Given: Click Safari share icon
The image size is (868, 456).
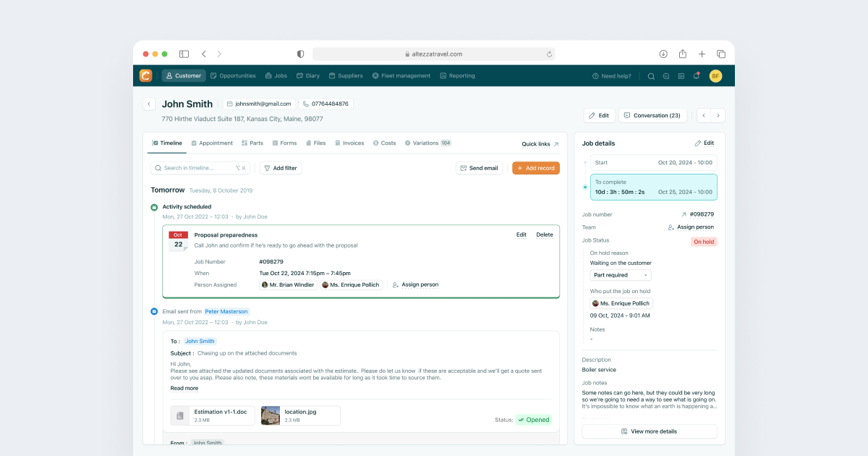Looking at the screenshot, I should (x=683, y=54).
